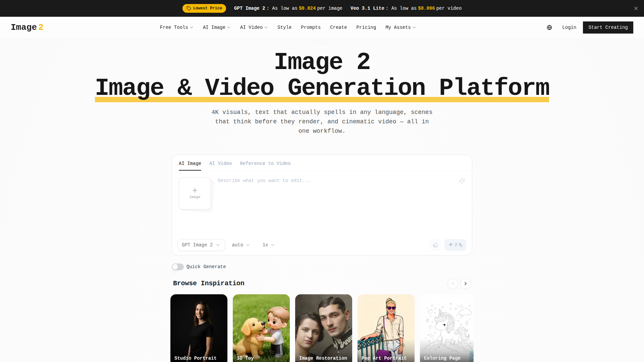Screen dimensions: 644x362
Task: Close the top promo banner
Action: click(636, 8)
